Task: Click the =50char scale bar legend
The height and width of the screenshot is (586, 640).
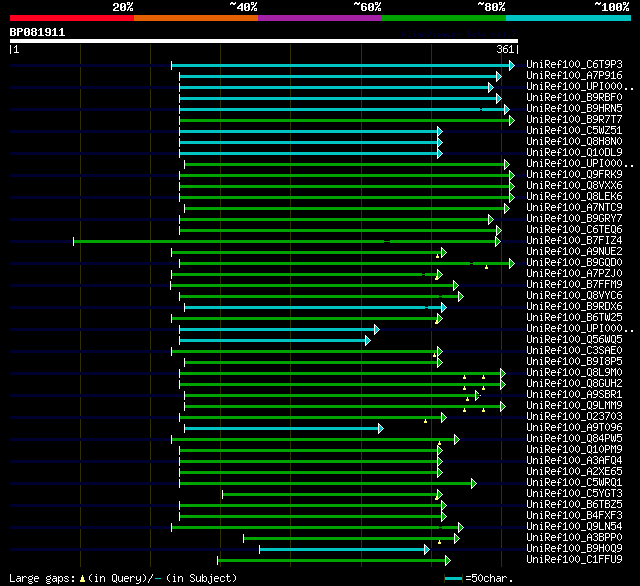Action: (479, 578)
